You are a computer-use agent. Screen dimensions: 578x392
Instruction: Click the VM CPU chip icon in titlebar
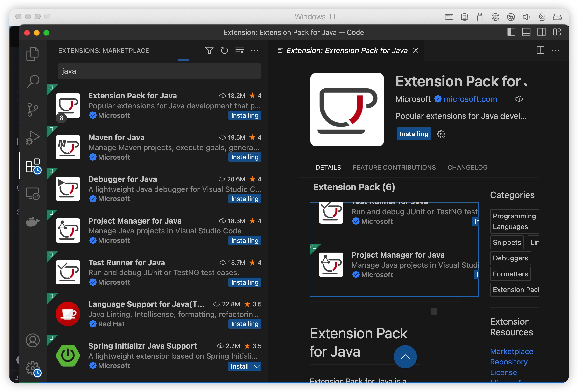click(464, 17)
